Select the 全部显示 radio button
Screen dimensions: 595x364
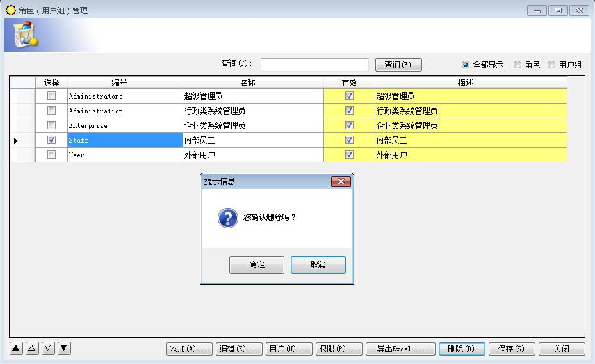coord(466,65)
